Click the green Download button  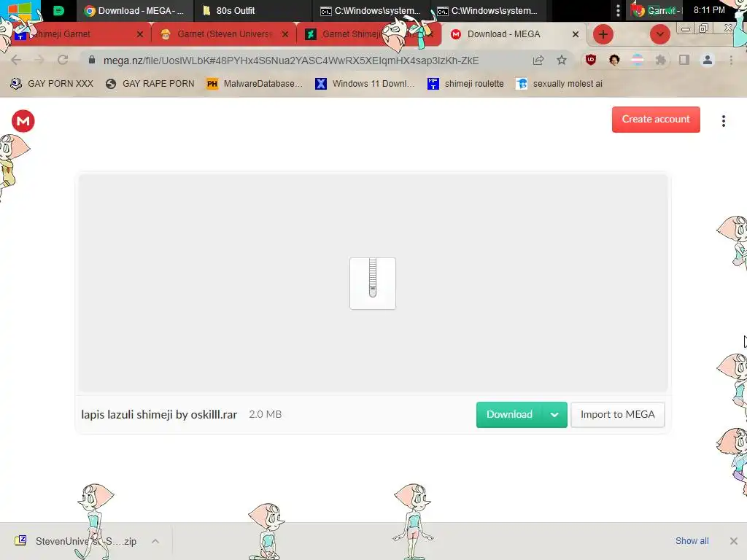tap(509, 415)
